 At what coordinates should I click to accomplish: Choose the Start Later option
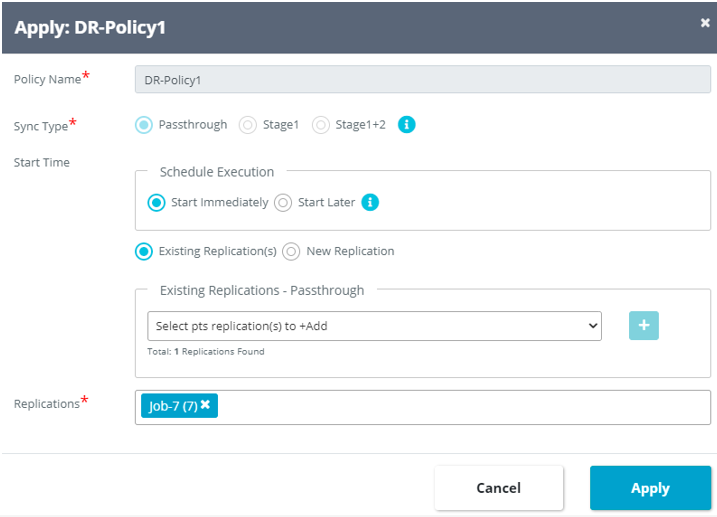pyautogui.click(x=283, y=202)
